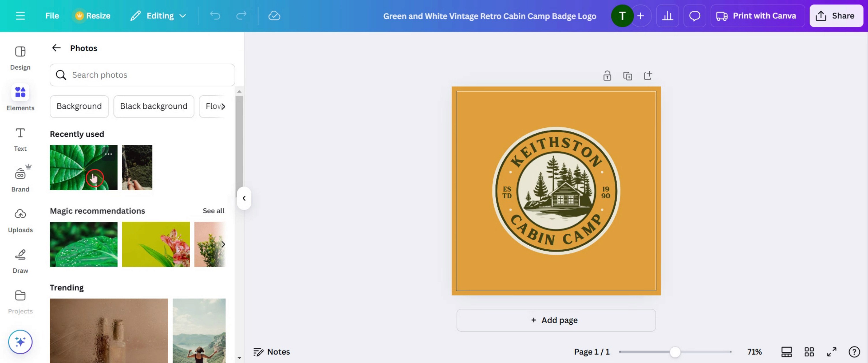Click the duplicate page icon
The image size is (868, 363).
pos(627,76)
